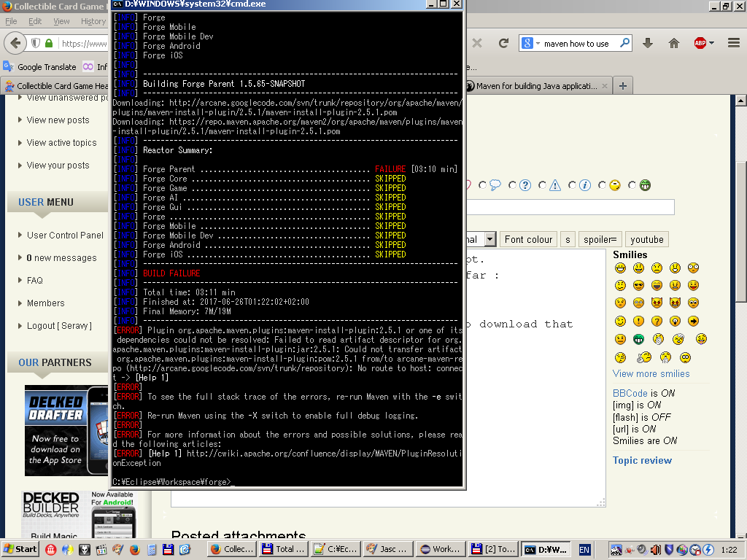The width and height of the screenshot is (747, 560).
Task: Select the warning triangle topic icon radio
Action: pyautogui.click(x=543, y=185)
